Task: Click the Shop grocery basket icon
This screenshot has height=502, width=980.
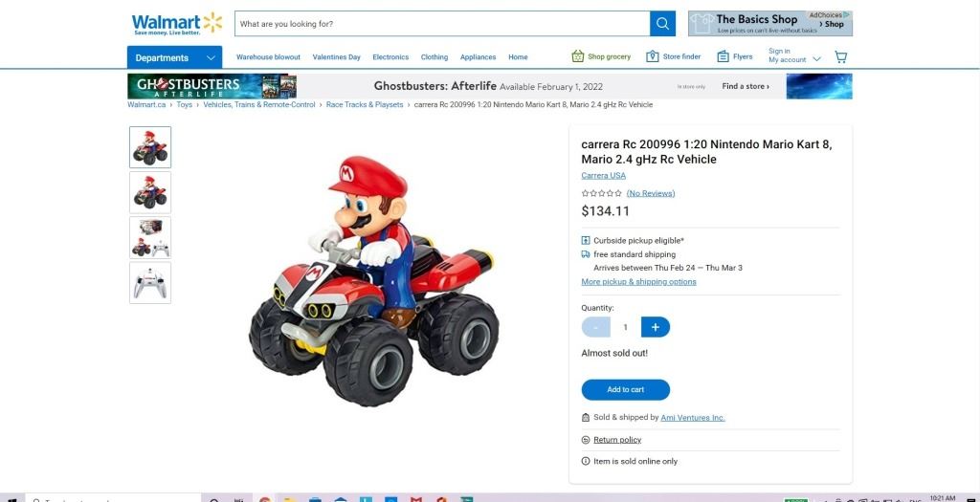Action: 577,56
